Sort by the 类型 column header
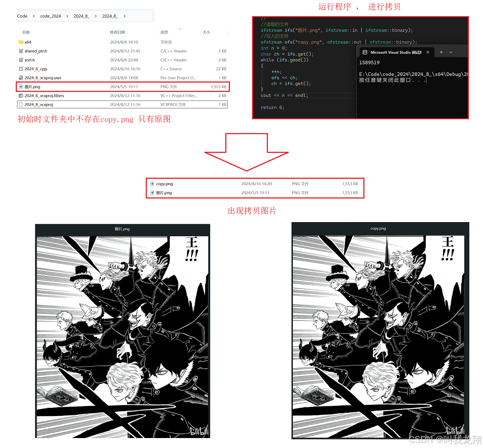Viewport: 483px width, 448px height. click(164, 32)
